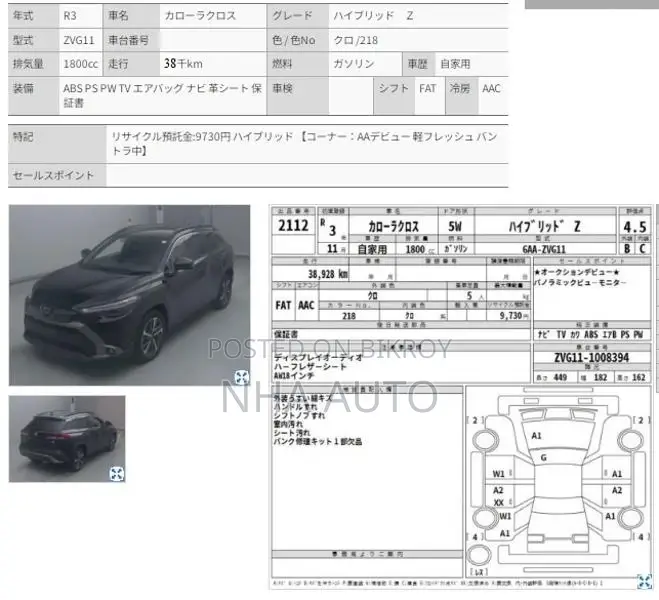Enlarge the auction sheet with its expand icon
The height and width of the screenshot is (600, 659).
click(x=644, y=581)
